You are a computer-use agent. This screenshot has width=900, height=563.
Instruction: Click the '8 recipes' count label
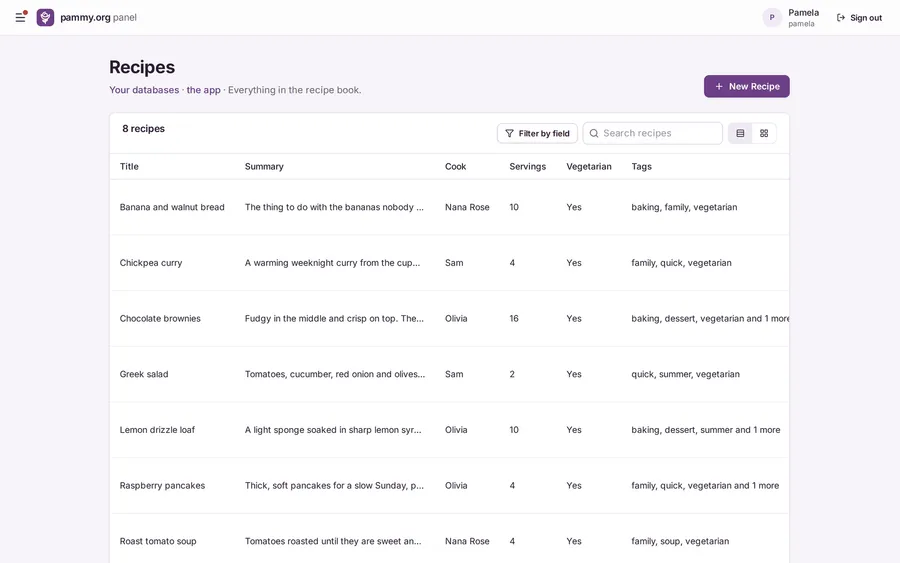click(x=143, y=129)
